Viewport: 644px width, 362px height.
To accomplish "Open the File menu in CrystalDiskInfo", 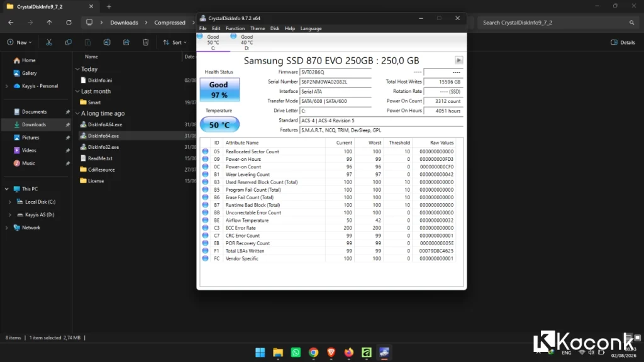I will [x=203, y=28].
